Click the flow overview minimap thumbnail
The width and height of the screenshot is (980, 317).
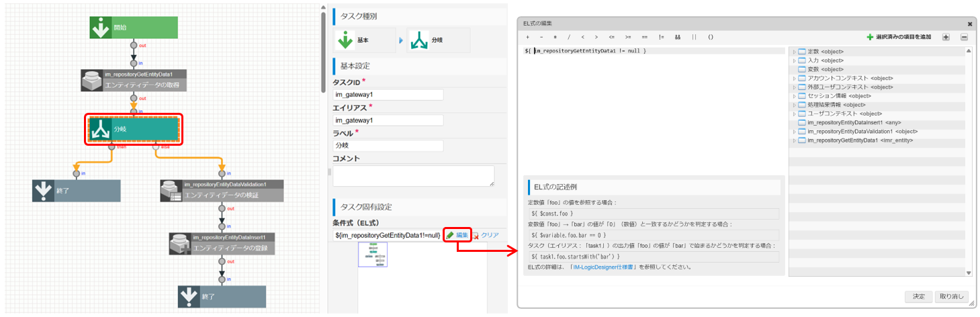(373, 255)
